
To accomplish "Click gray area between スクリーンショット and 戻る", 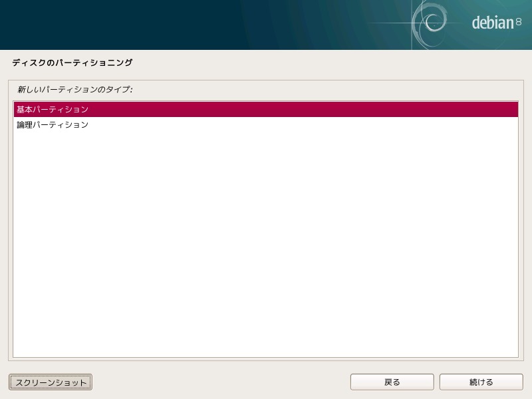I will click(221, 382).
